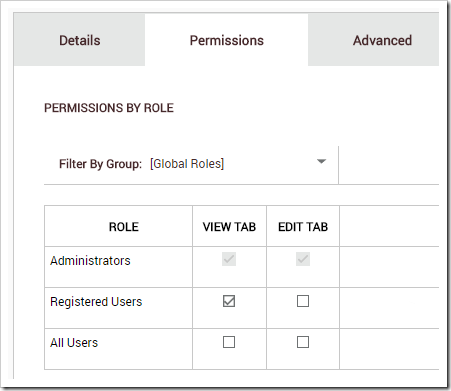The image size is (451, 391).
Task: Open the Filter By Group dropdown arrow
Action: click(321, 162)
